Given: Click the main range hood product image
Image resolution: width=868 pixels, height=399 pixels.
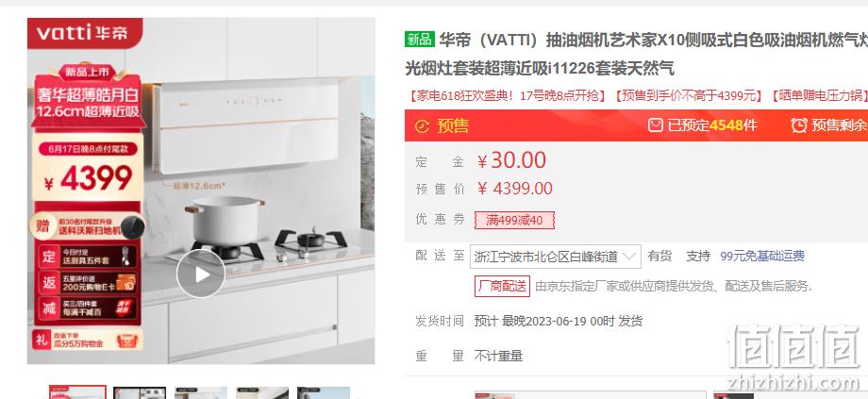Looking at the screenshot, I should [x=201, y=191].
